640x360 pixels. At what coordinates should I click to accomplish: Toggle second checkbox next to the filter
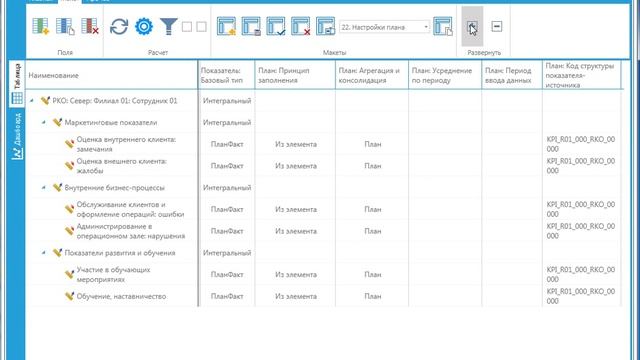pos(201,27)
